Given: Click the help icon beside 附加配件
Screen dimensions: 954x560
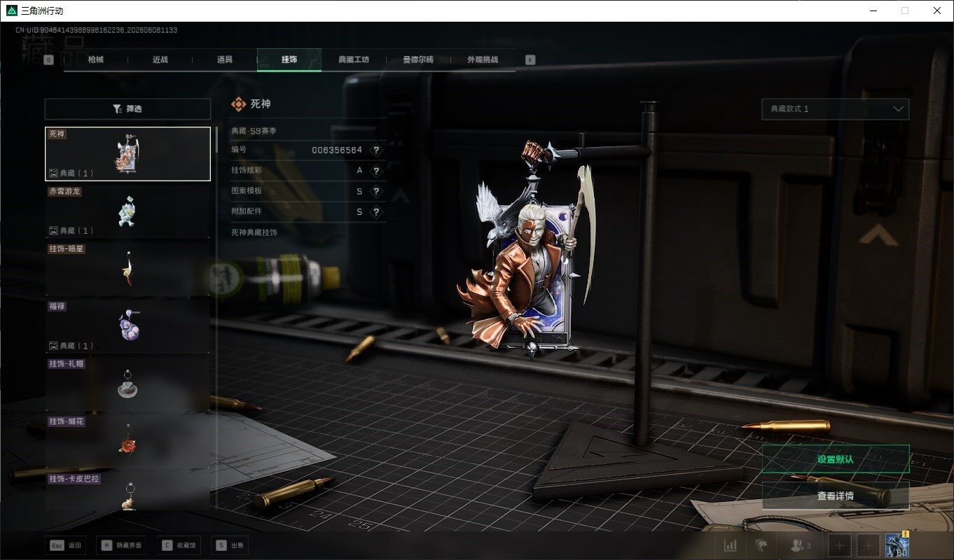Looking at the screenshot, I should (x=376, y=211).
